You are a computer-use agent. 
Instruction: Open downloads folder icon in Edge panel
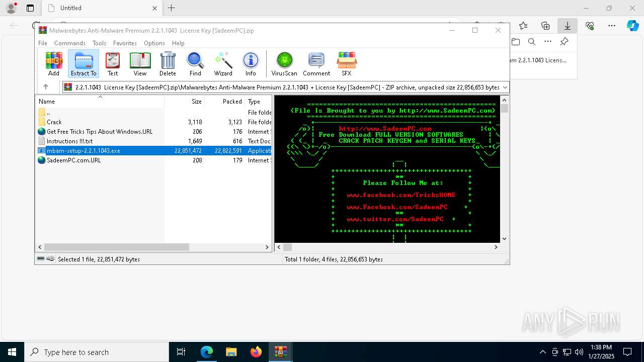click(x=516, y=42)
